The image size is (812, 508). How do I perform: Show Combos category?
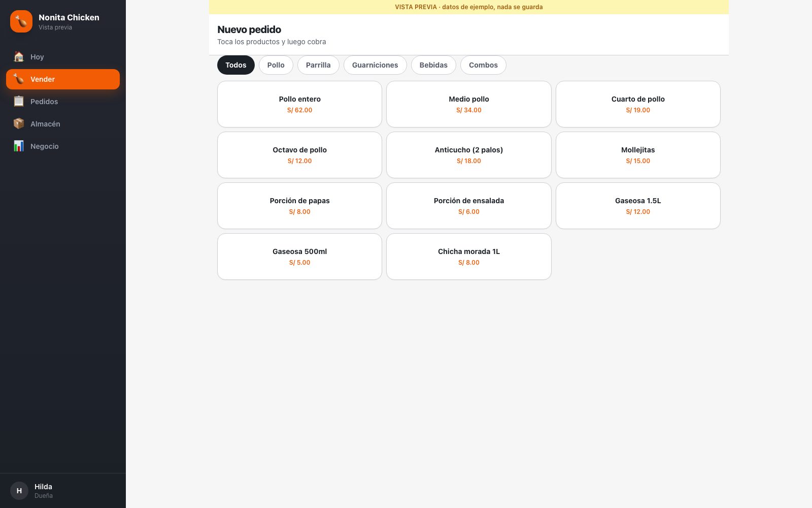(x=483, y=65)
